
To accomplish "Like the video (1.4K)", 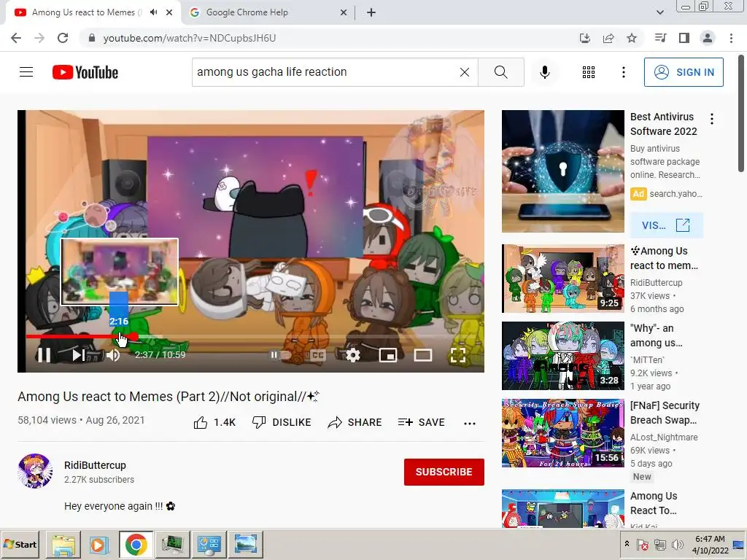I will coord(214,422).
